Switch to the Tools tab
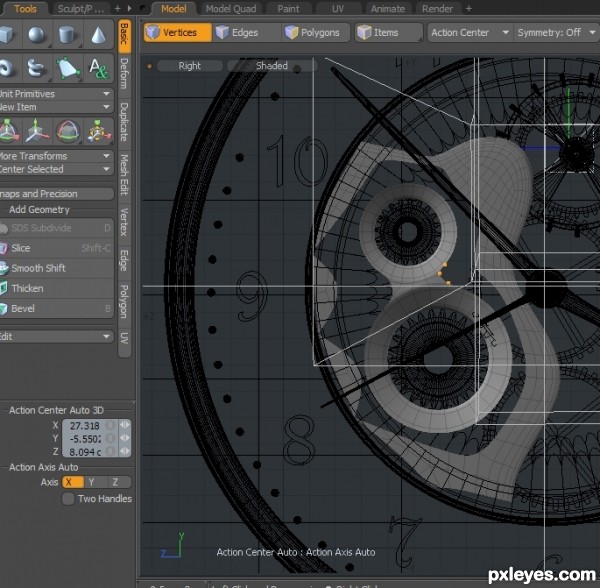Screen dimensions: 600x588 25,9
